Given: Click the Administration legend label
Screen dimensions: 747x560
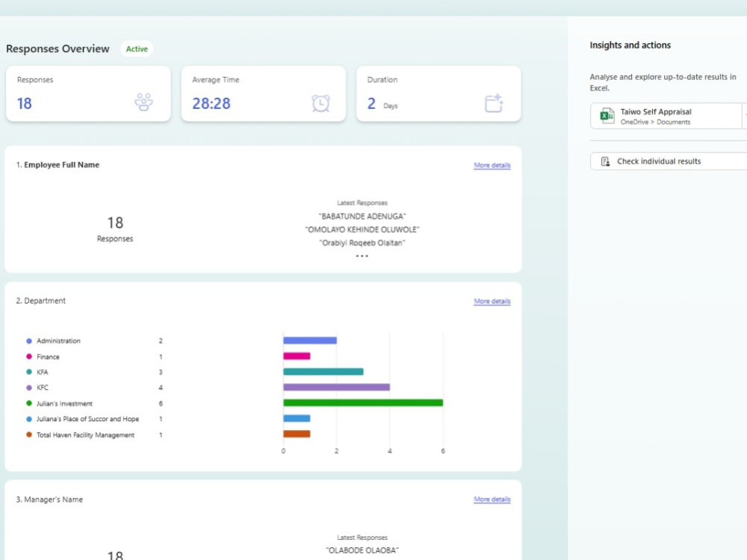Looking at the screenshot, I should pos(58,341).
